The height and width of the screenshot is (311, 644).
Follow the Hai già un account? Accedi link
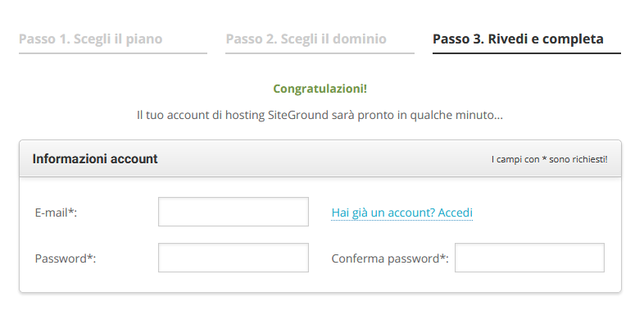pos(402,213)
